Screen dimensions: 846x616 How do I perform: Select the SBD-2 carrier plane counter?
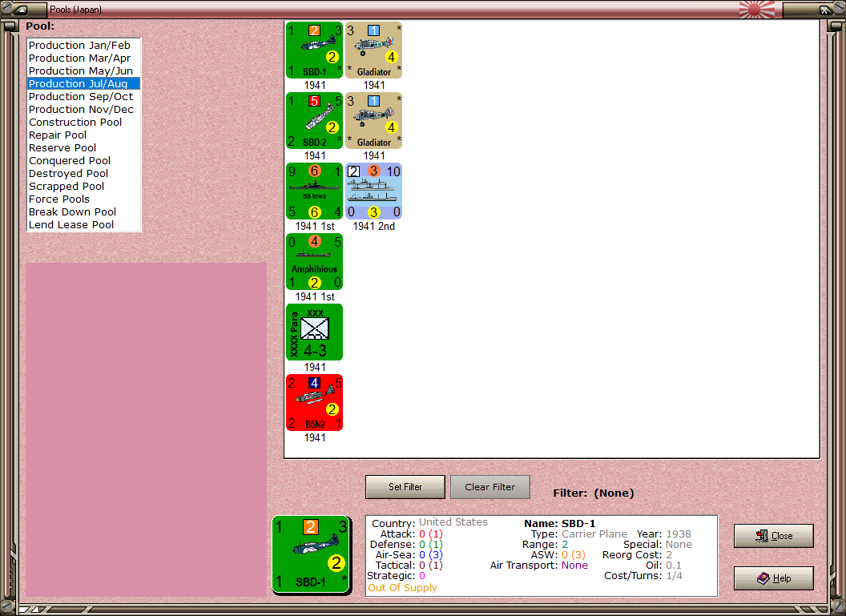tap(315, 121)
